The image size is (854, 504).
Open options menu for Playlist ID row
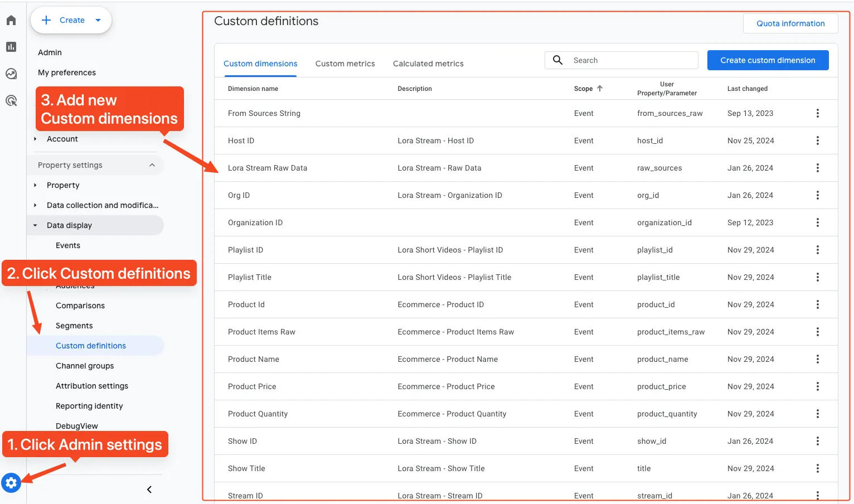click(818, 250)
